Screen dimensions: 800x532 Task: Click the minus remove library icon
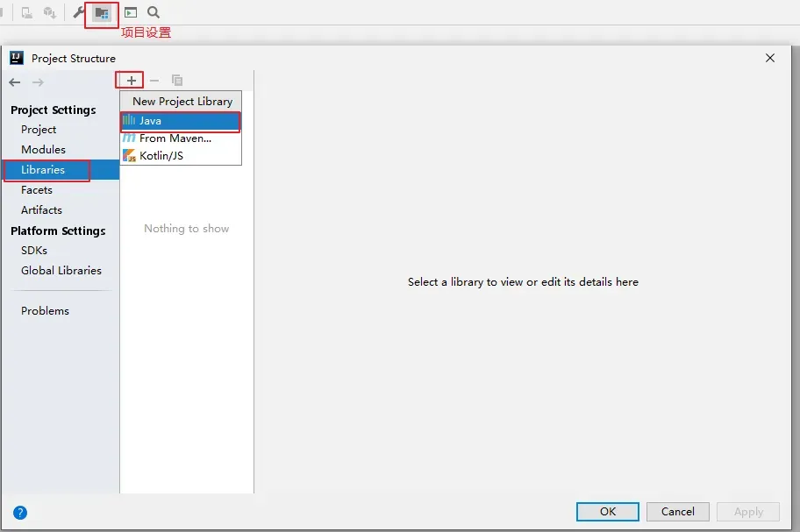click(x=154, y=81)
